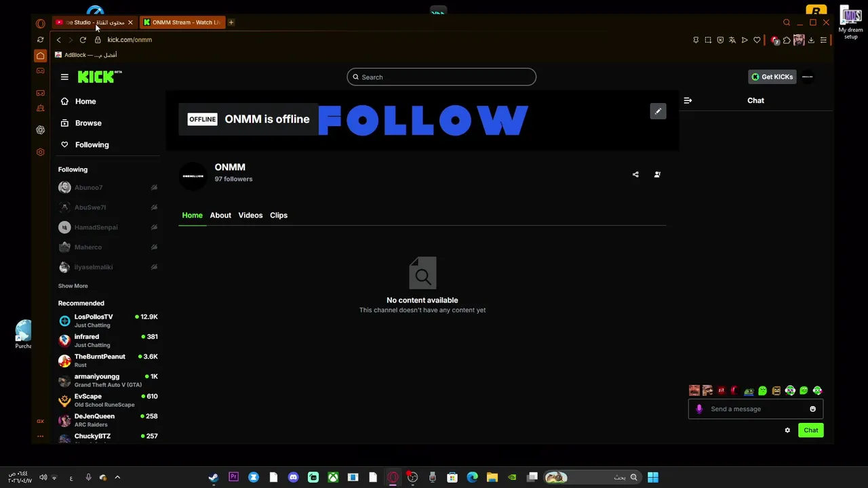The image size is (868, 488).
Task: Expand the Following list with Show More
Action: [x=73, y=286]
